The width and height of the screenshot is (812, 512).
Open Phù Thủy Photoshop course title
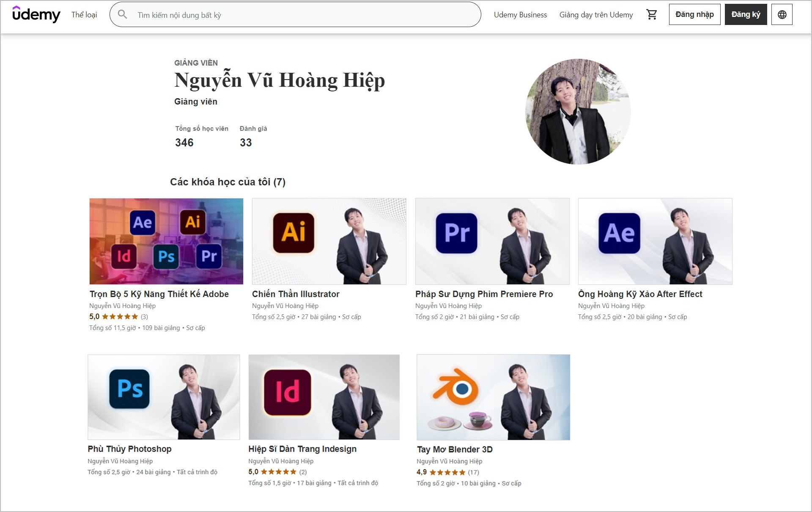coord(129,449)
